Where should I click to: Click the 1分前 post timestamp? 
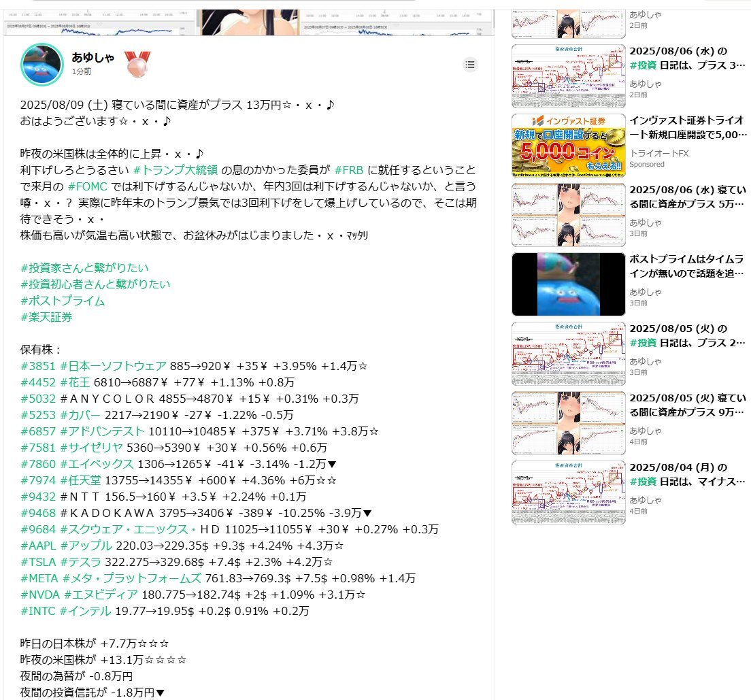coord(82,71)
